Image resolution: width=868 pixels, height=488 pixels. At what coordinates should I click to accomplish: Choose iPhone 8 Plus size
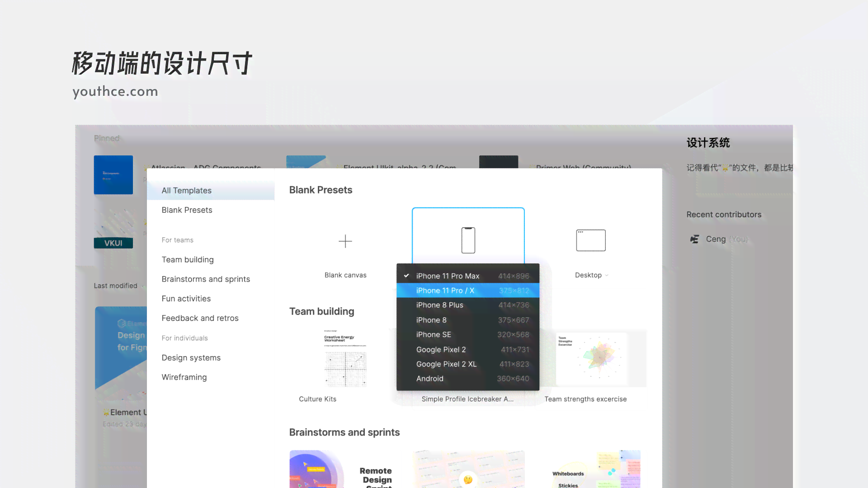468,305
